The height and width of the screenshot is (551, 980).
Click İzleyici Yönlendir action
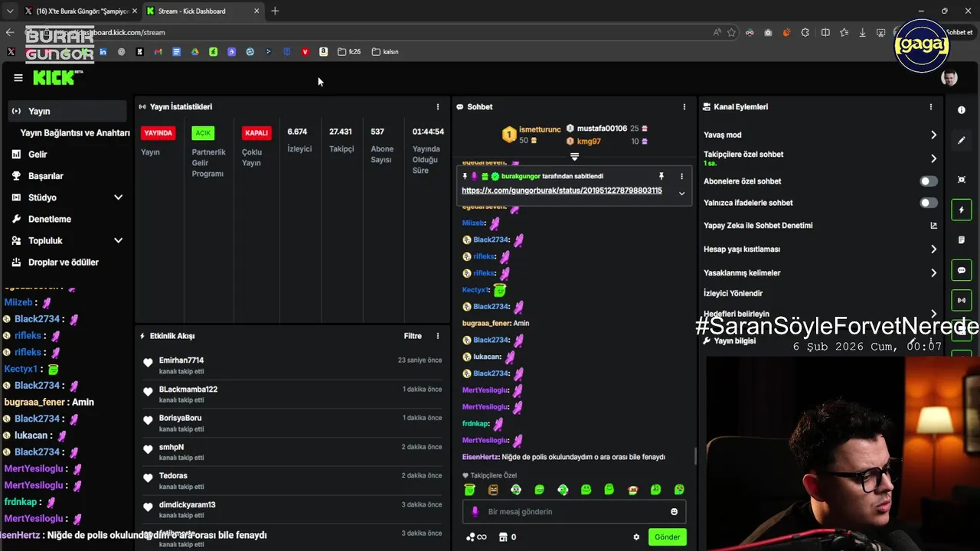pyautogui.click(x=733, y=294)
